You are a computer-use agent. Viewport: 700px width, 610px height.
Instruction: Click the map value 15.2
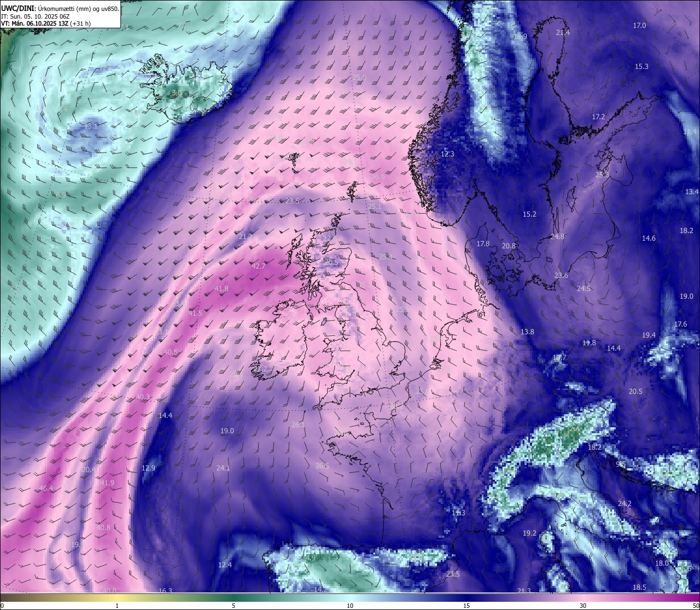click(x=529, y=214)
